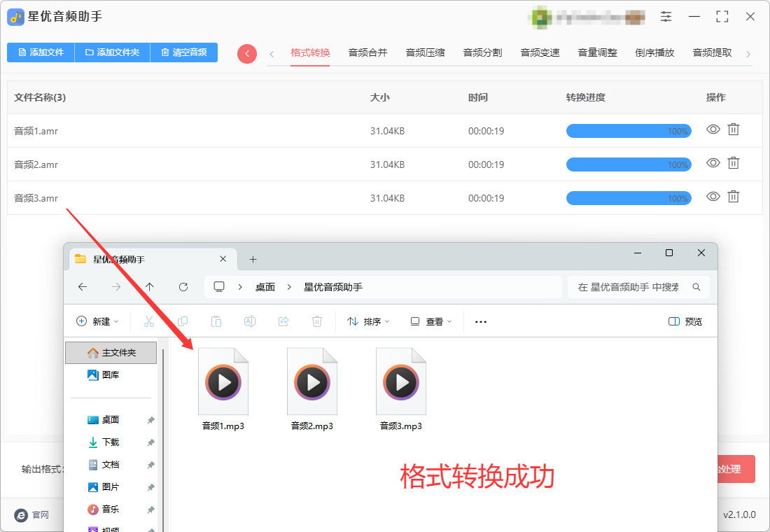Screen dimensions: 770x532
Task: Go back in the Explorer window
Action: pos(83,287)
